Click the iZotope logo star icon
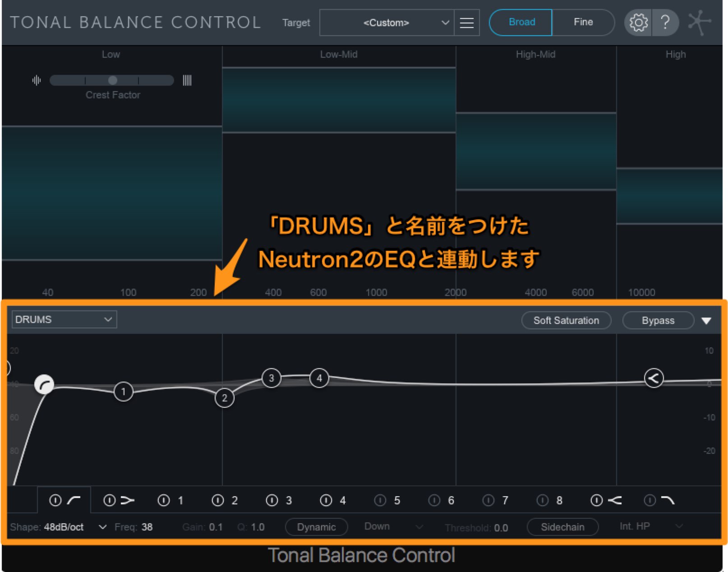The width and height of the screenshot is (728, 572). pyautogui.click(x=699, y=22)
